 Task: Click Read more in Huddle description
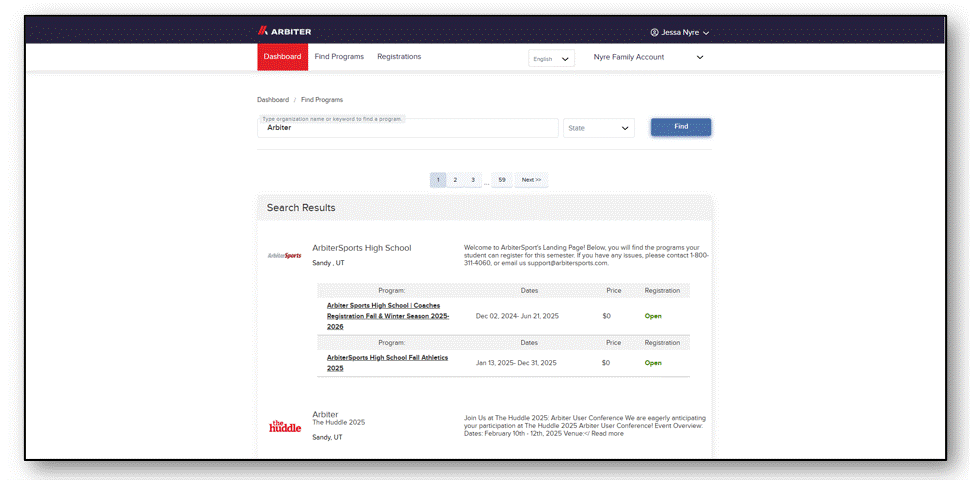607,434
